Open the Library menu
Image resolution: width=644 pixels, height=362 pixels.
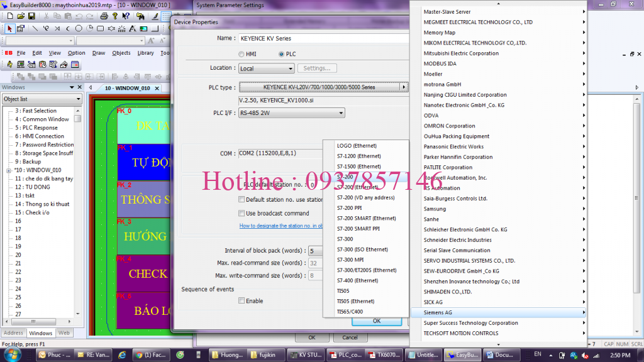click(x=145, y=53)
